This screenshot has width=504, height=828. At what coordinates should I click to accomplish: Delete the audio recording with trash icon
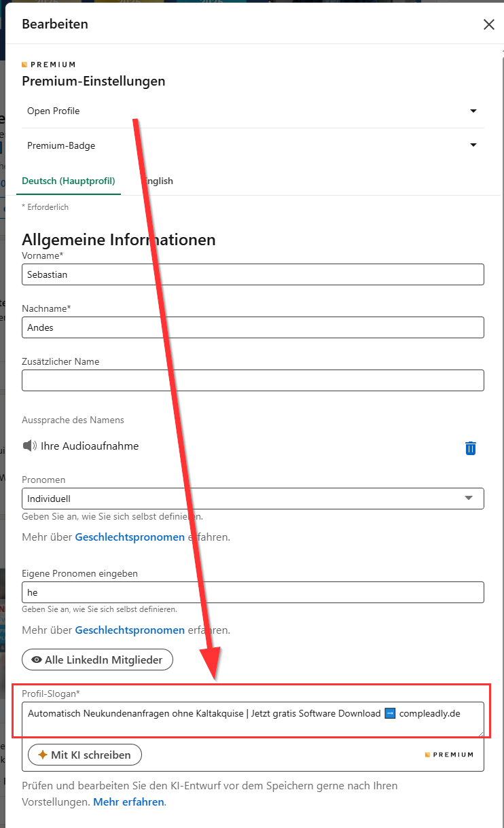tap(470, 448)
